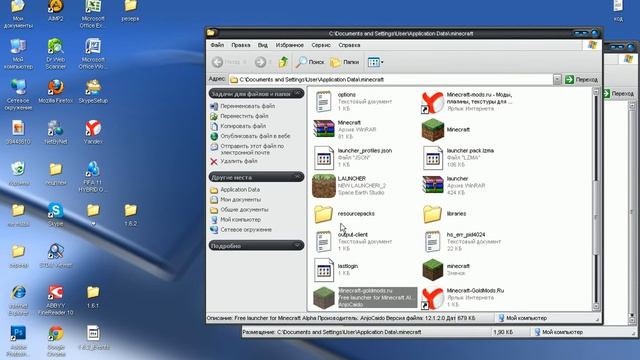Viewport: 640px width, 360px height.
Task: Open the Views mode dropdown
Action: [375, 62]
